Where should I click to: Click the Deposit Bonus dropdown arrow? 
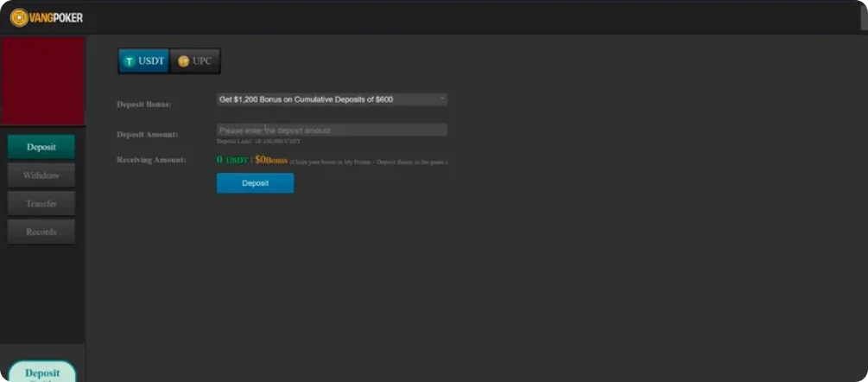441,99
